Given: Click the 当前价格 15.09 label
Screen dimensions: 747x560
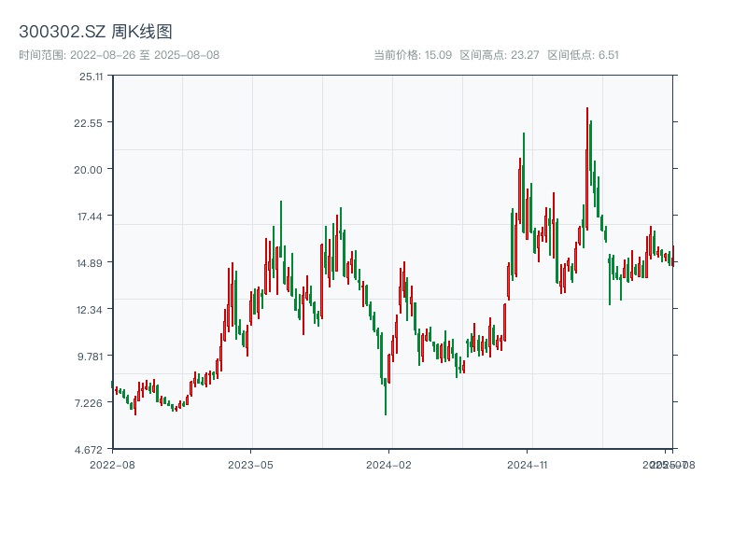Looking at the screenshot, I should coord(413,55).
